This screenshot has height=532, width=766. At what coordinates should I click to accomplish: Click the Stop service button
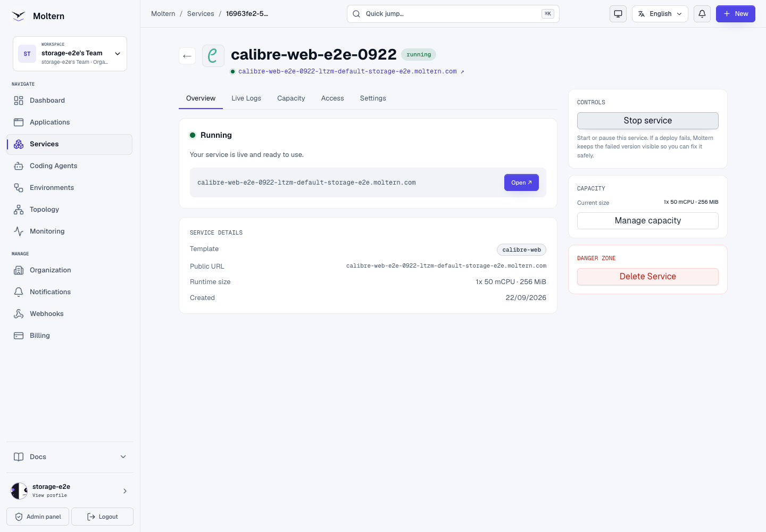coord(648,121)
